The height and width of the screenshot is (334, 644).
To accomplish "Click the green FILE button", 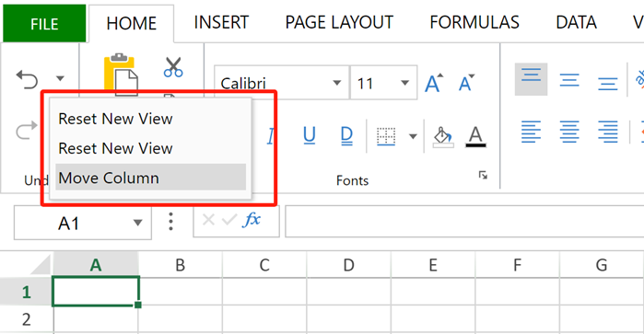I will (44, 24).
